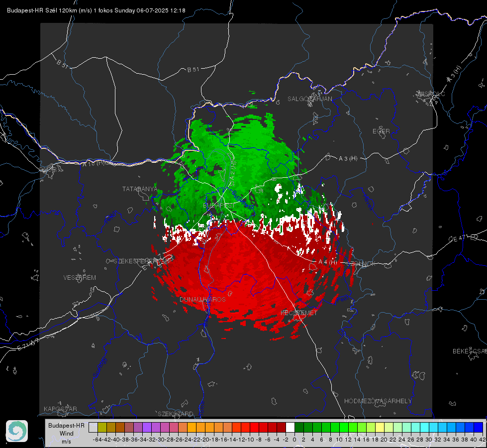Select the HÓDMEZŐVÁSÁRHELY city label
487x448 pixels.
(378, 401)
